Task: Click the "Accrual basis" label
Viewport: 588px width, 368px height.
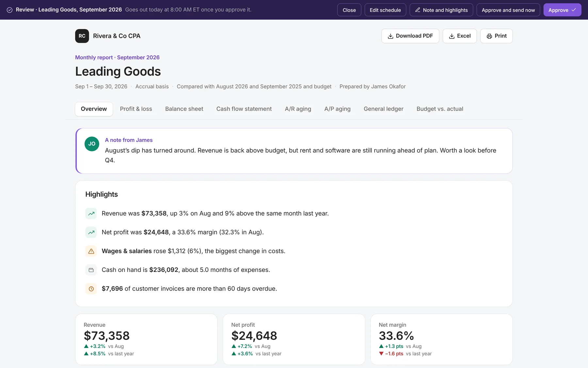Action: click(x=152, y=86)
